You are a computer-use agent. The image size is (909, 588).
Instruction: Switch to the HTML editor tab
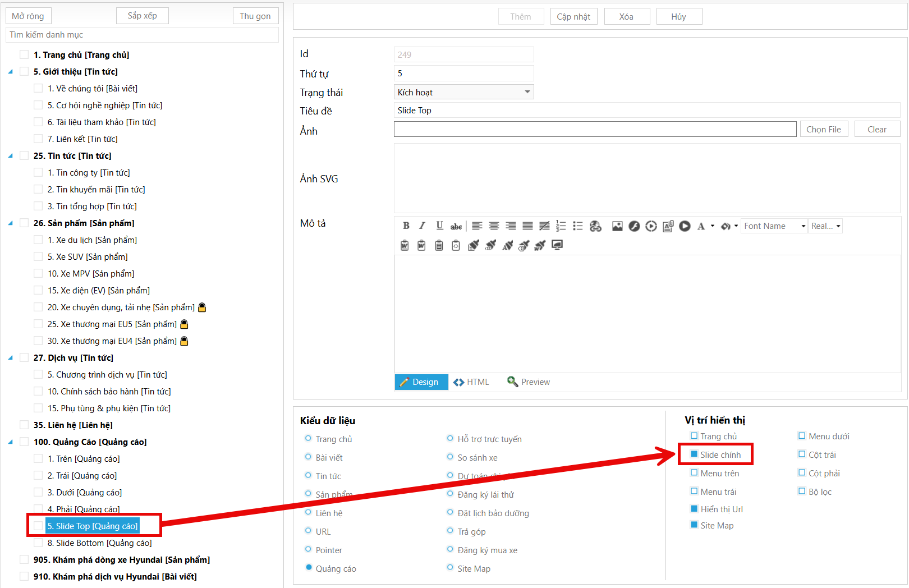[x=471, y=382]
